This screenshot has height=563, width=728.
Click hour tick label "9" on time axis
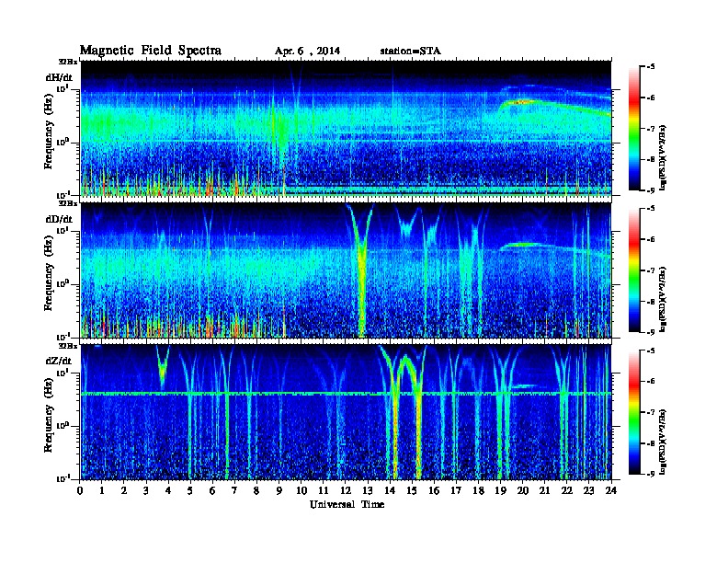(x=279, y=490)
